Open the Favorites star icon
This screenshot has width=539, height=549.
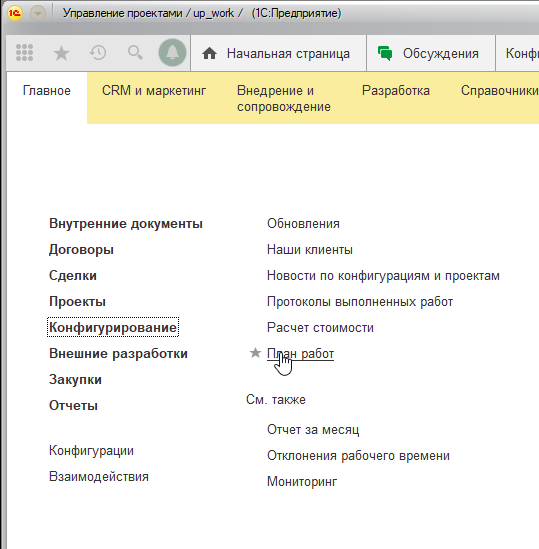61,53
